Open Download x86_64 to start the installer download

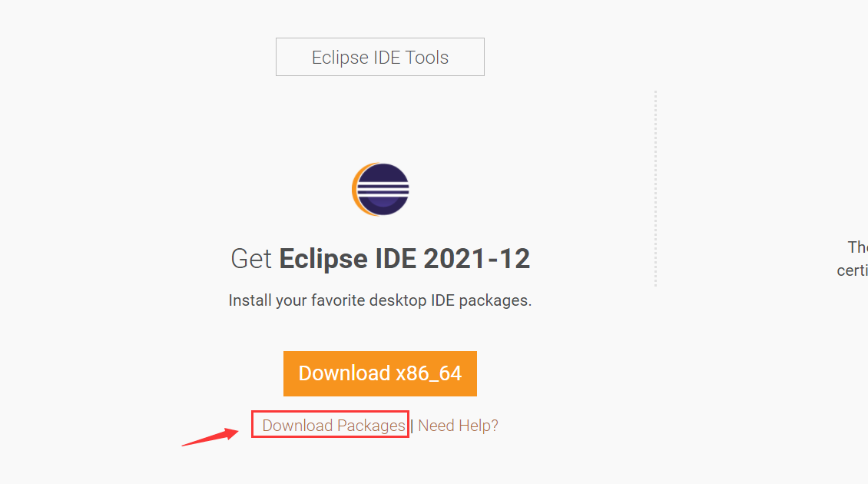click(379, 373)
